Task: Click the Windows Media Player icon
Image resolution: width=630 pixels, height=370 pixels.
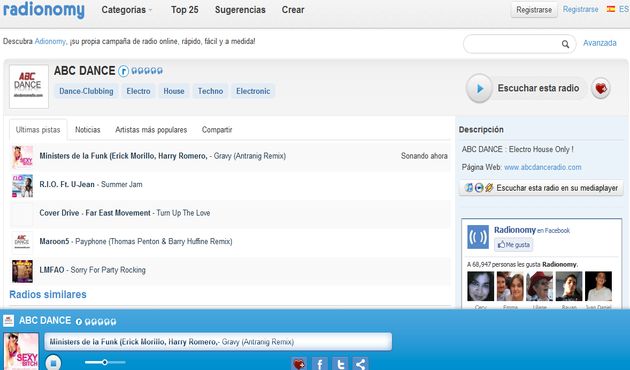Action: [x=479, y=188]
